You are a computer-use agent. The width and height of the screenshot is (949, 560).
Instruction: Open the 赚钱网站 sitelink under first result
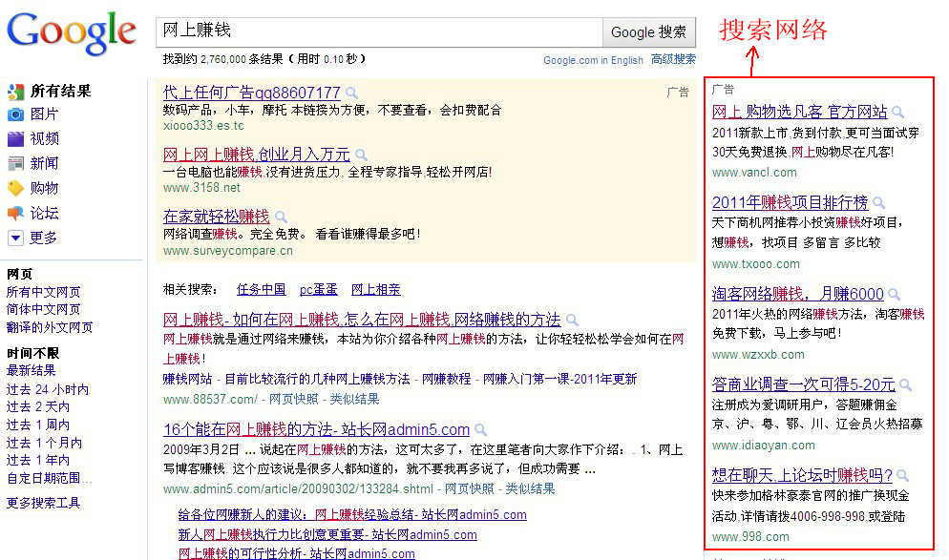(188, 379)
